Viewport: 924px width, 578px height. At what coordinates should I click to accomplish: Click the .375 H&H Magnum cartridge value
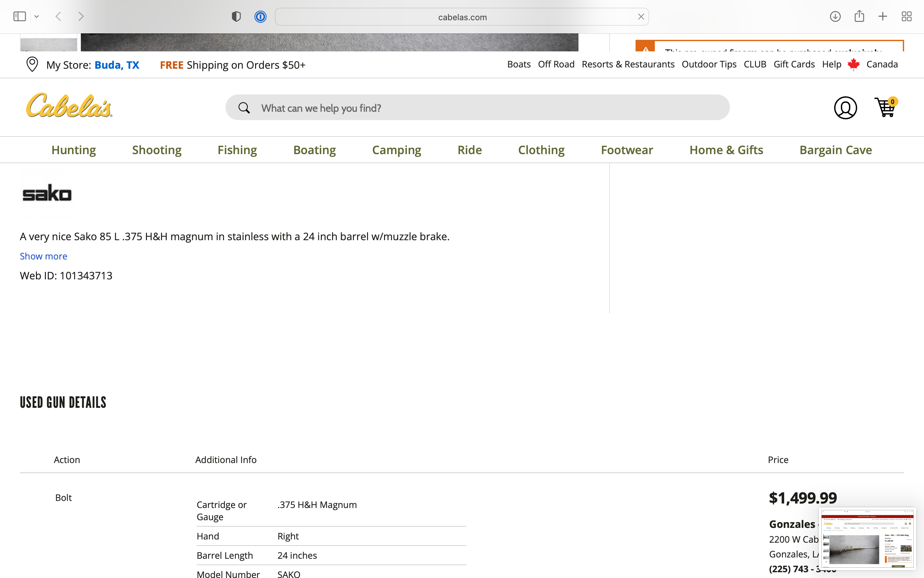pyautogui.click(x=317, y=504)
